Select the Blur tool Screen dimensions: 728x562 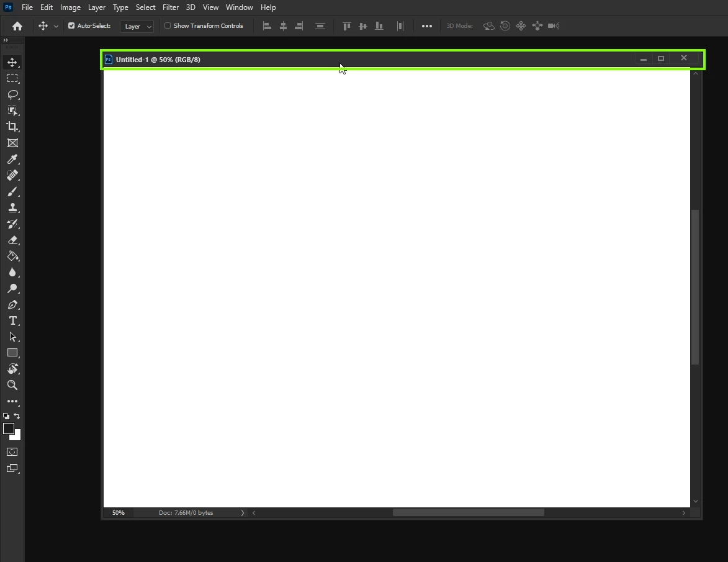12,272
